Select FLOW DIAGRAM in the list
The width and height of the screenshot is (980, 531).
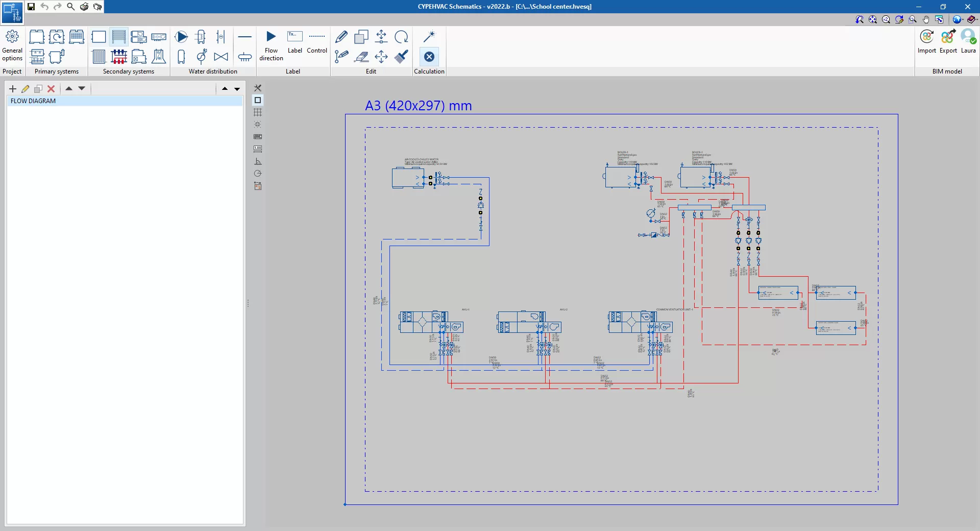click(33, 101)
